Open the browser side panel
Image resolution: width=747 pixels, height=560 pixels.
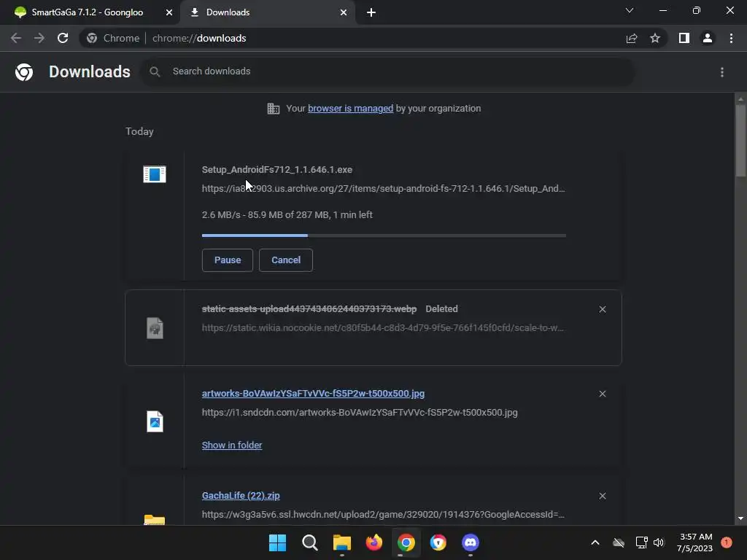[684, 38]
